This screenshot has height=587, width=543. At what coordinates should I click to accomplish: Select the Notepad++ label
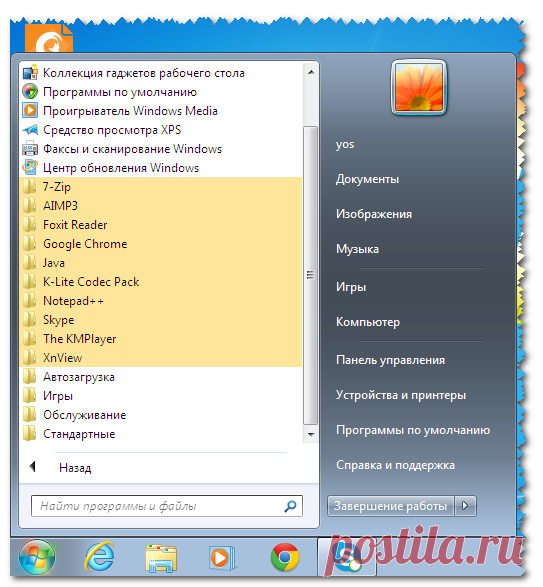[x=73, y=301]
